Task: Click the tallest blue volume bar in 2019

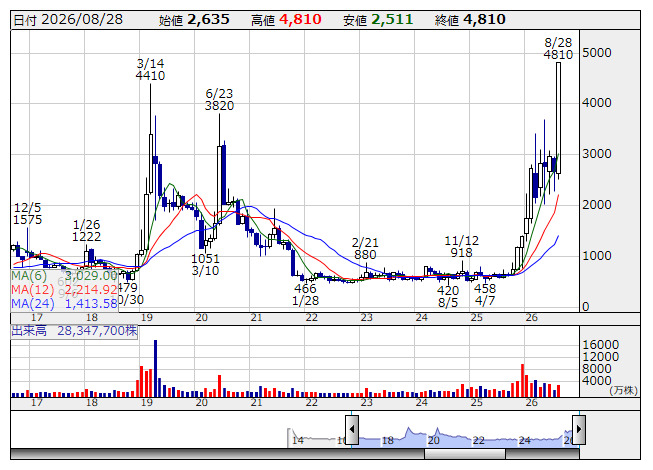Action: [x=155, y=368]
